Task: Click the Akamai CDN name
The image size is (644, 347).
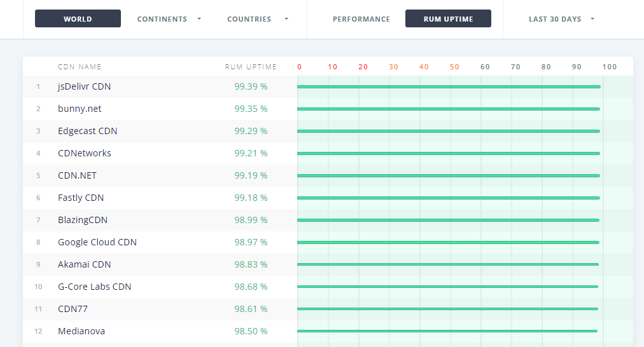Action: click(x=84, y=264)
